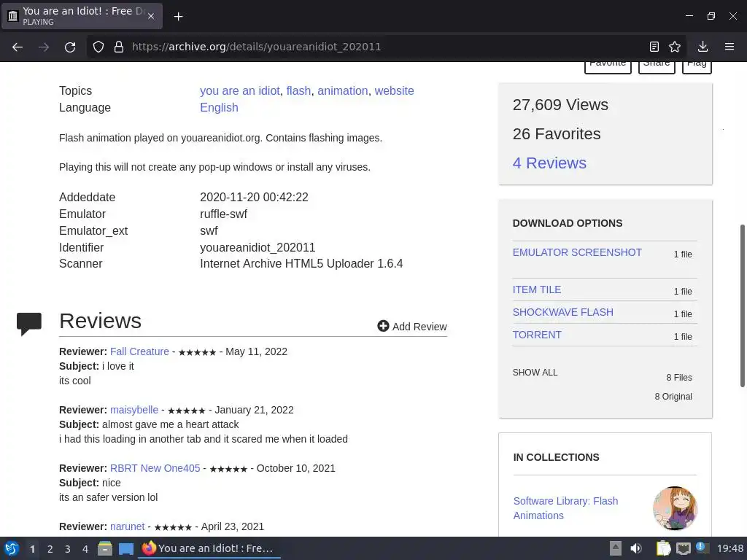Reload the current archive.org page
This screenshot has width=747, height=560.
click(x=70, y=47)
